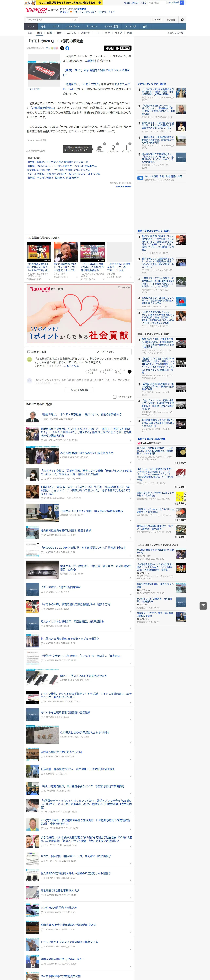
Task: Open マイページ
Action: coord(157,19)
